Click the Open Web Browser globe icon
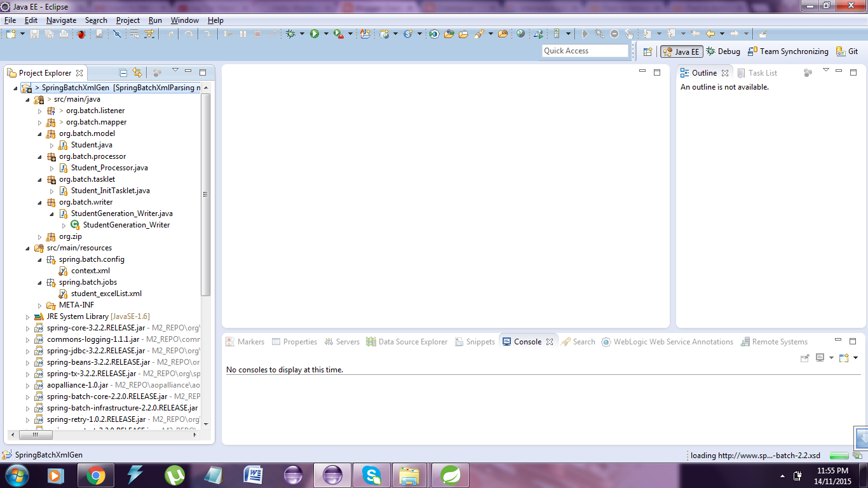The width and height of the screenshot is (868, 488). (x=521, y=34)
